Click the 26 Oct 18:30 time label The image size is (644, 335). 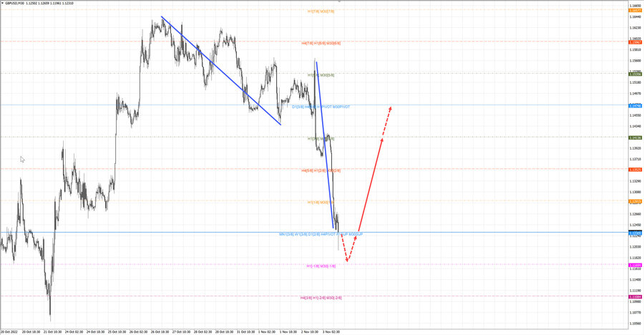[x=160, y=331]
